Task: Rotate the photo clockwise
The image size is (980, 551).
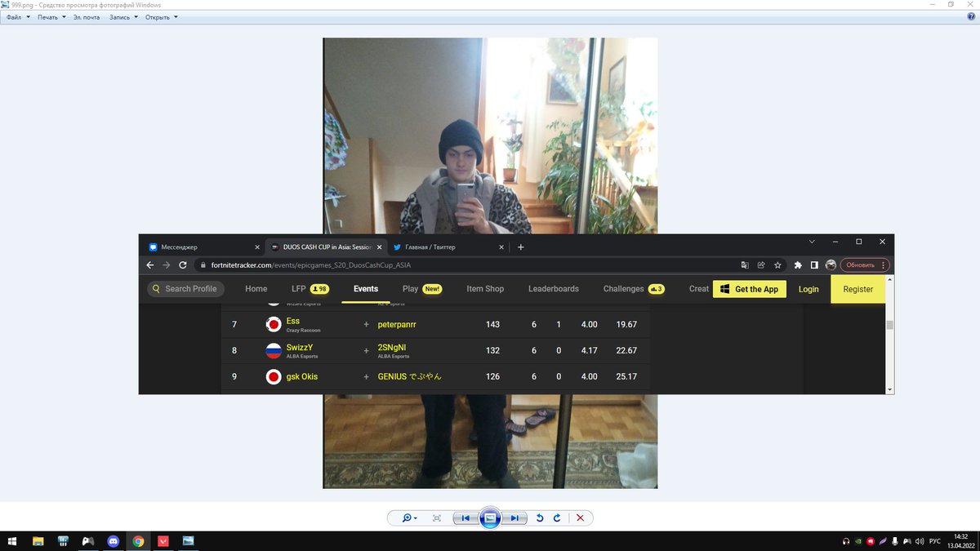Action: pos(557,518)
